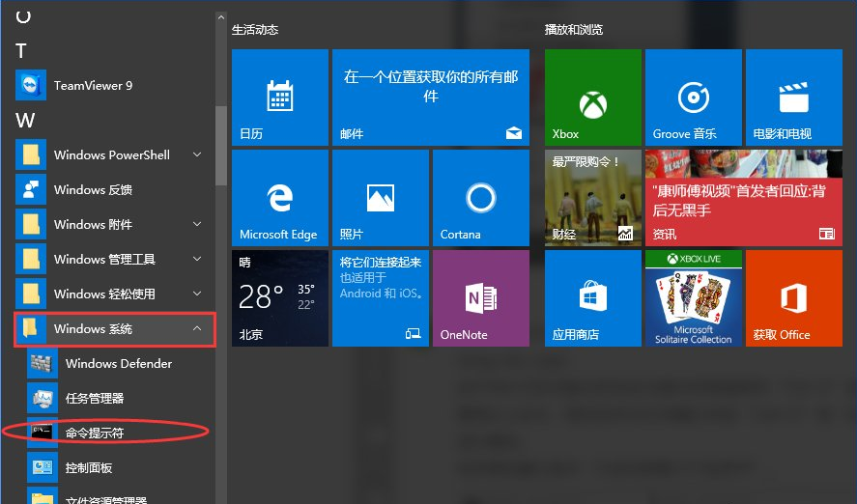This screenshot has width=857, height=504.
Task: Click the W letter group header
Action: 25,120
